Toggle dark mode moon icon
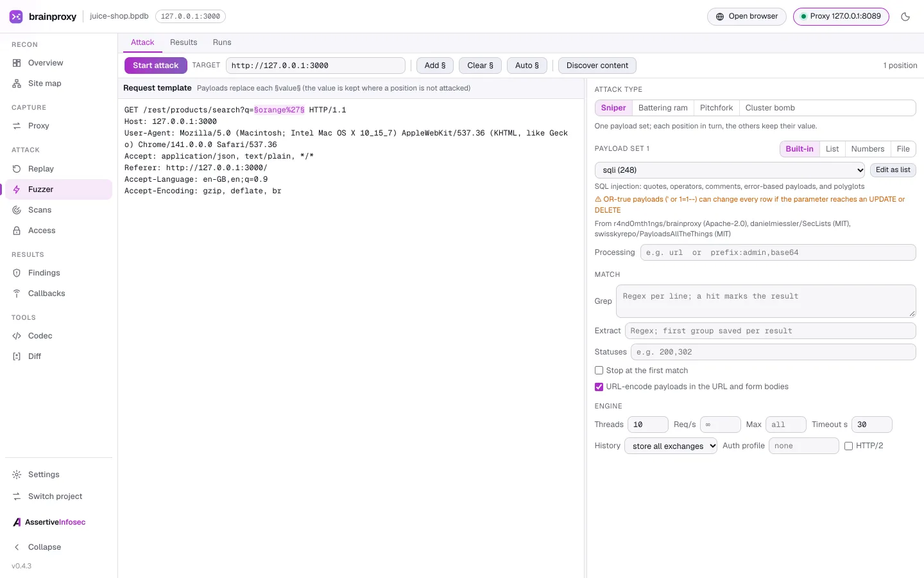Image resolution: width=924 pixels, height=578 pixels. (x=905, y=17)
